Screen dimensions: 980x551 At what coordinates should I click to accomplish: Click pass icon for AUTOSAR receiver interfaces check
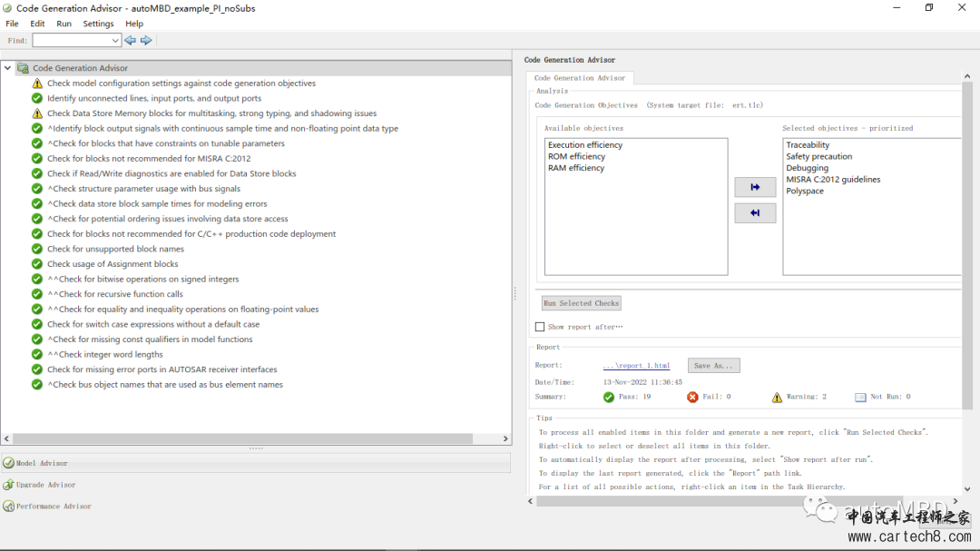[x=37, y=369]
